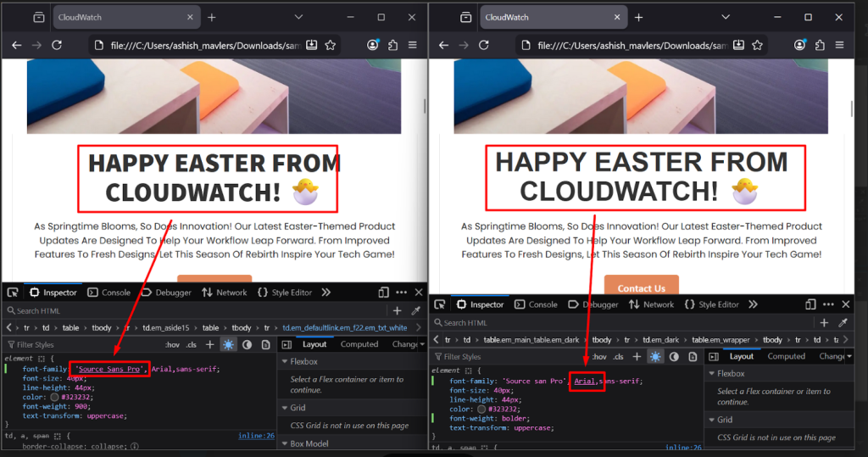Open devtools customize menu (…) in right window
Screen dimensions: 868x457
(828, 304)
